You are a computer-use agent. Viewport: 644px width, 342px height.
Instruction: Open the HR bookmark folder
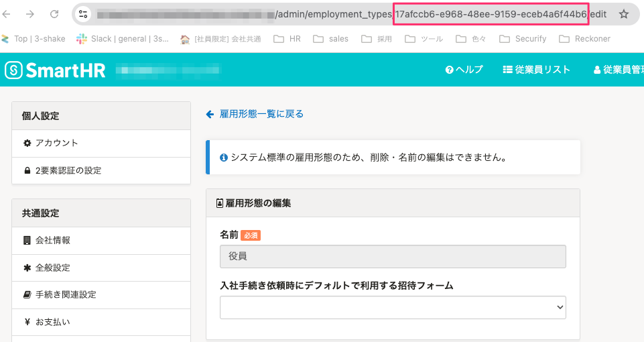pos(287,39)
